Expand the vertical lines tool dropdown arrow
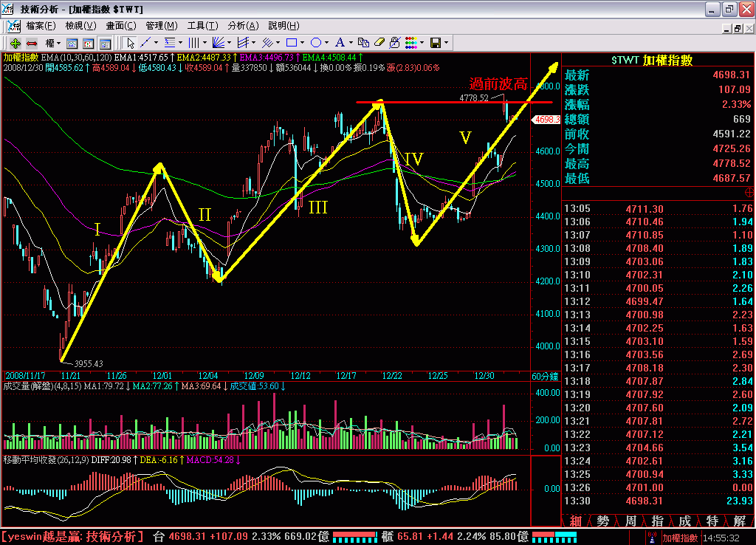This screenshot has width=756, height=545. pyautogui.click(x=205, y=43)
